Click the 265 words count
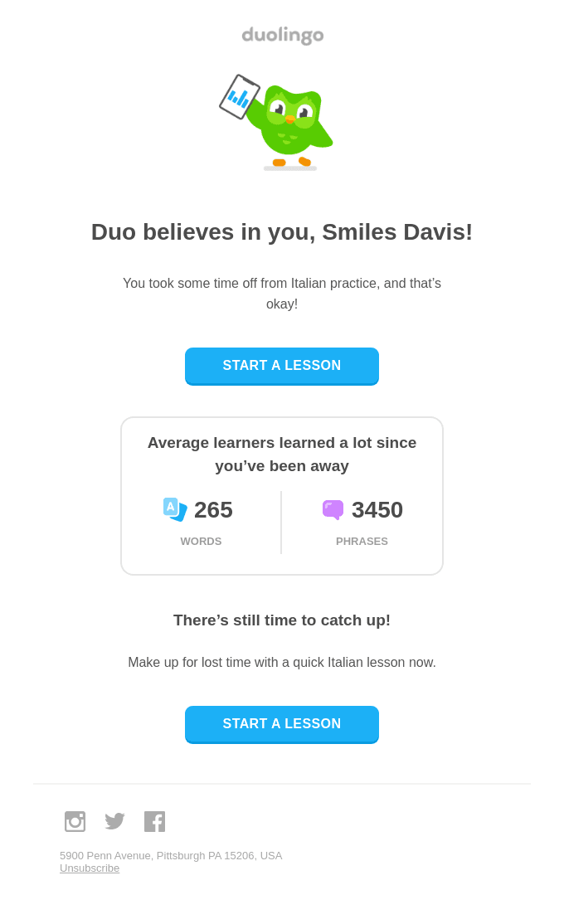 click(x=213, y=510)
